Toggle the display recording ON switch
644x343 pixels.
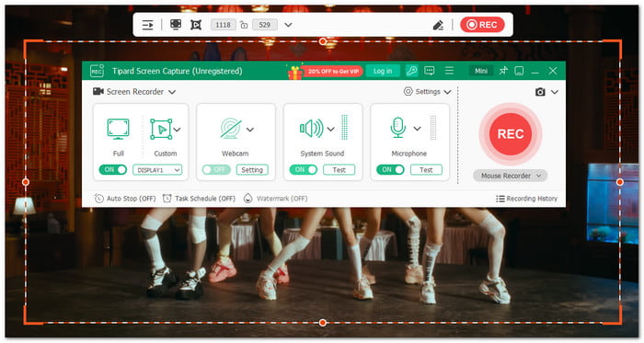click(x=113, y=169)
